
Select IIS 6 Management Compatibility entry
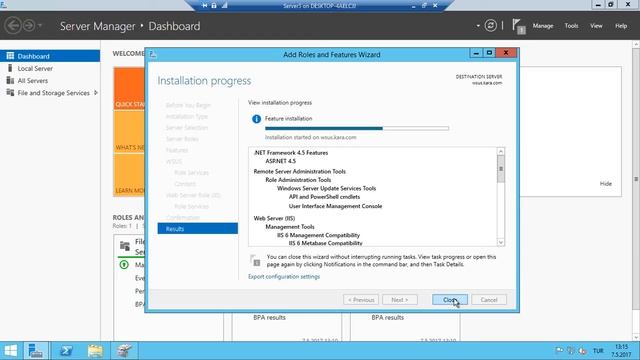(x=318, y=235)
